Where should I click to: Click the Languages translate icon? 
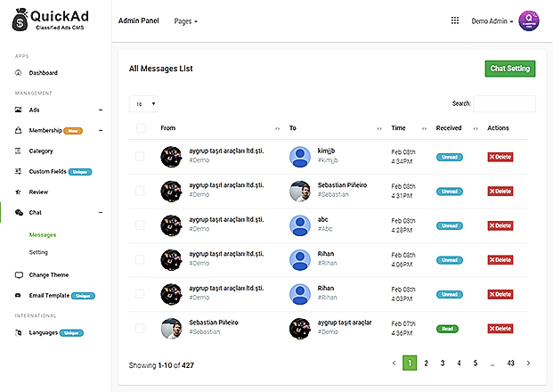point(20,332)
